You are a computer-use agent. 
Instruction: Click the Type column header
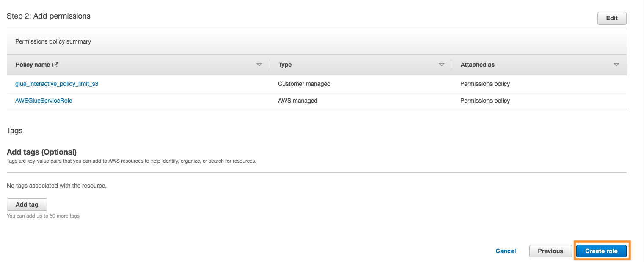(285, 65)
